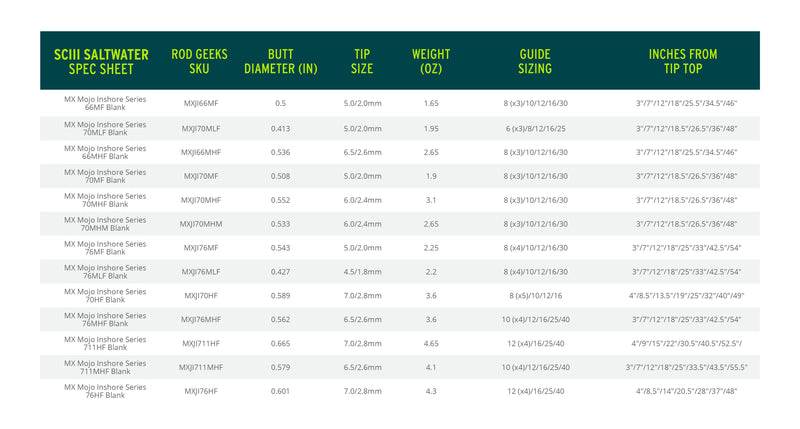Select the Guide Sizing column header
The image size is (800, 429).
click(535, 61)
